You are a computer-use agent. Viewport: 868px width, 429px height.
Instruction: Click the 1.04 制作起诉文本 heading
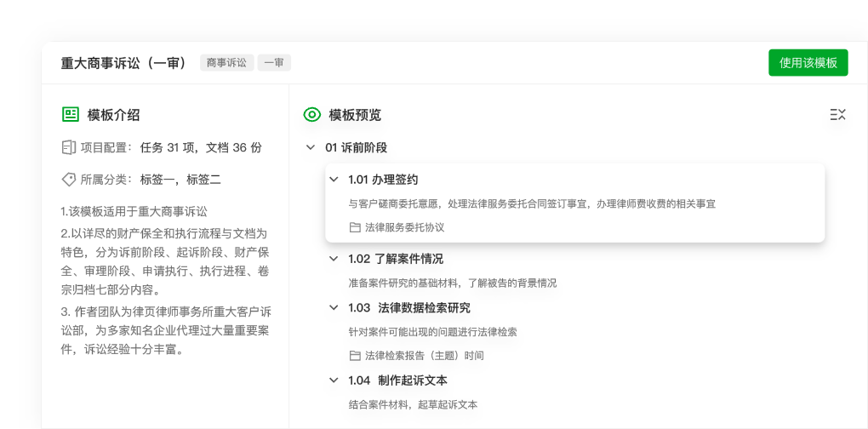tap(397, 380)
